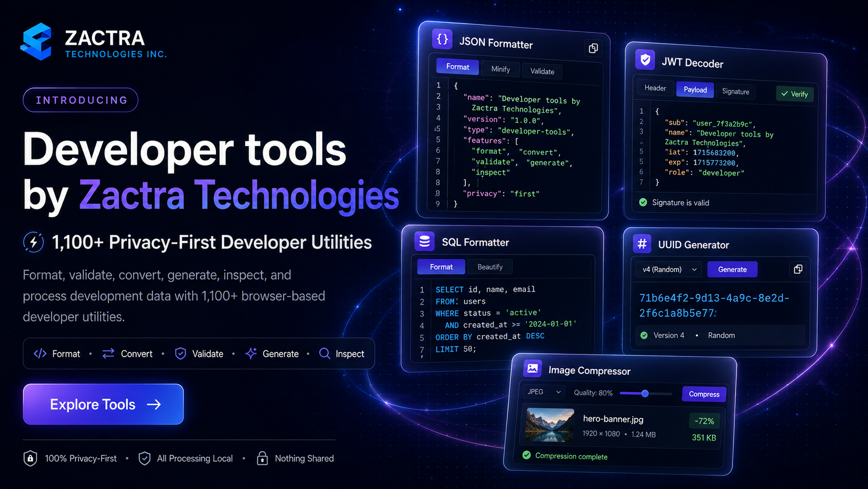
Task: Switch to Minify tab in JSON Formatter
Action: (500, 69)
